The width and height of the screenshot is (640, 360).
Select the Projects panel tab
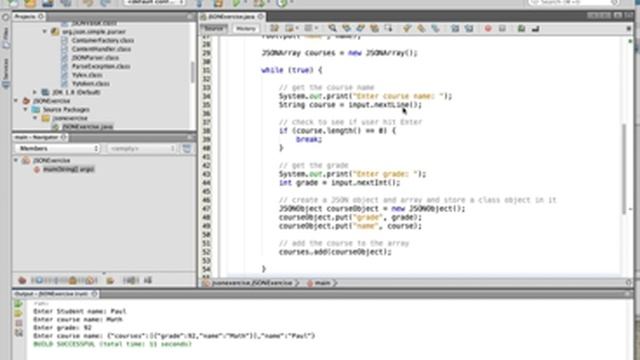pyautogui.click(x=29, y=16)
